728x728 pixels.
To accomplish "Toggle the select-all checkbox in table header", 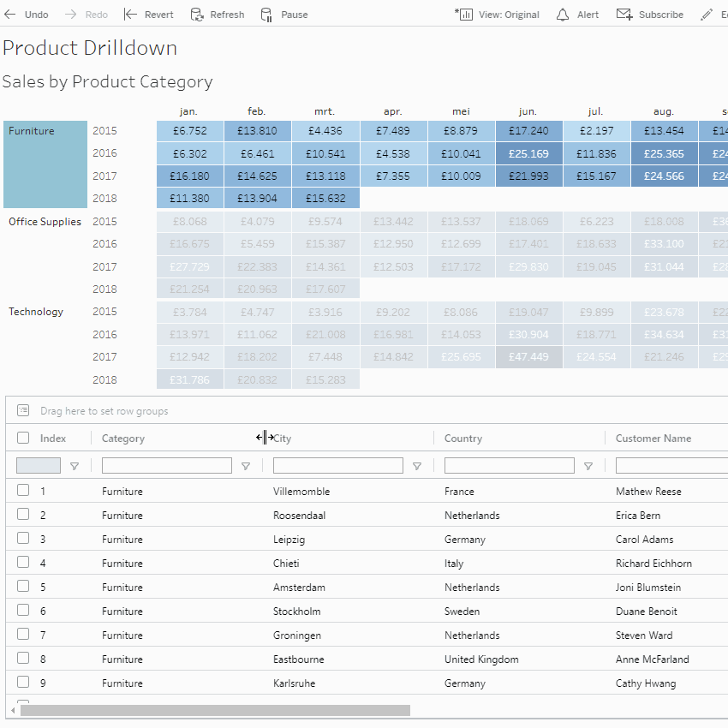I will click(x=23, y=438).
